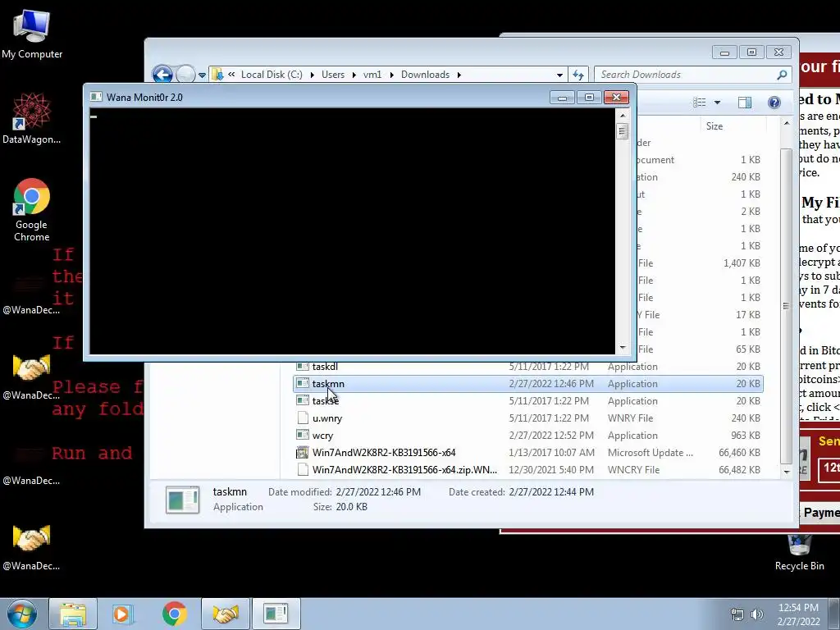
Task: Expand the arrow after Users breadcrumb
Action: [x=354, y=75]
